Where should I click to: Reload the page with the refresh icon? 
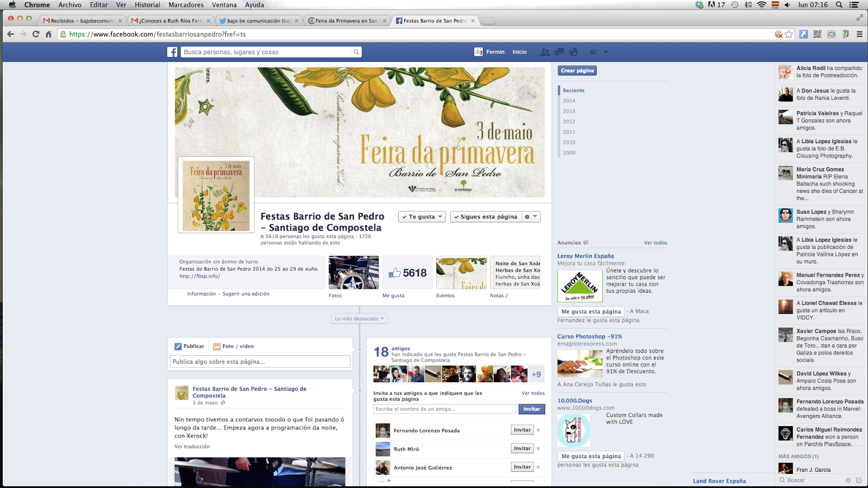(x=36, y=34)
